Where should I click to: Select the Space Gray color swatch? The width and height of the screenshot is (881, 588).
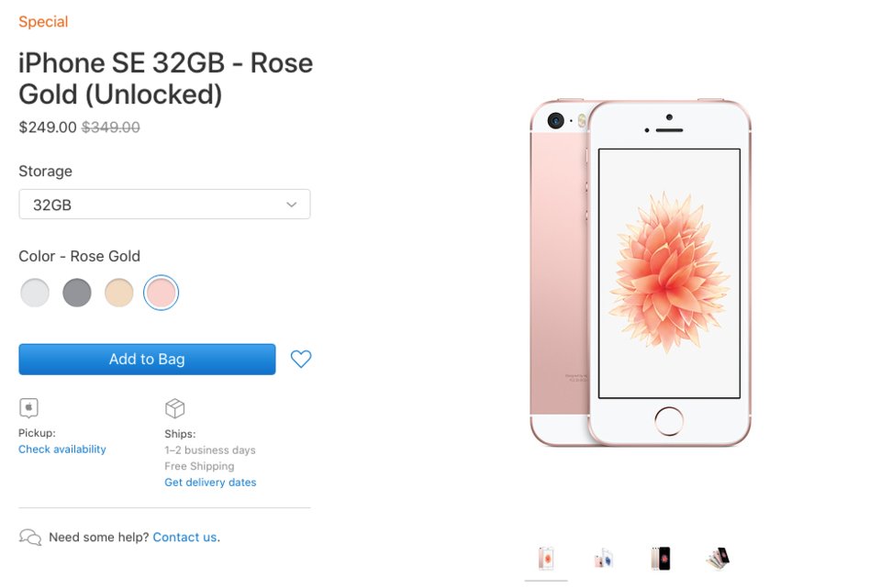point(77,293)
